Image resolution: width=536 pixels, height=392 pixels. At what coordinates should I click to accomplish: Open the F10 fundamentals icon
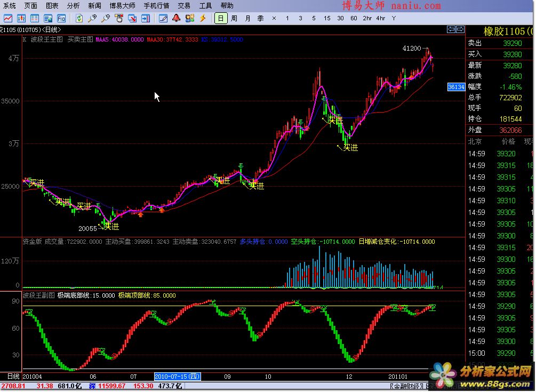tap(61, 19)
